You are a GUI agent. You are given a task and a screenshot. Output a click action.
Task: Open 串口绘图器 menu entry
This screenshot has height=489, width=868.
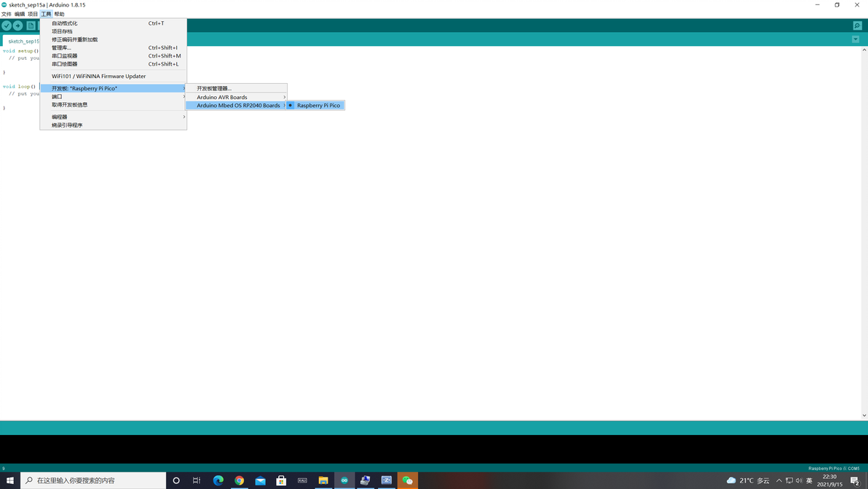[x=113, y=63]
